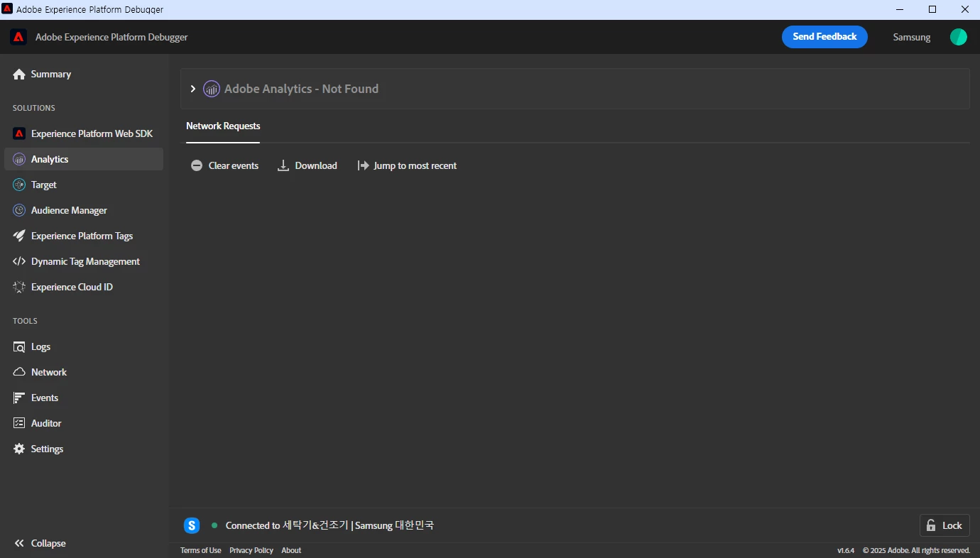Click the Lock padlock icon

click(x=932, y=525)
